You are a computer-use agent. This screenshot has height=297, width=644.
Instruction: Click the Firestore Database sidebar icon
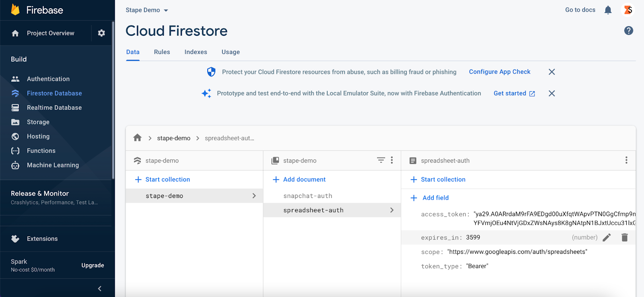pos(15,93)
